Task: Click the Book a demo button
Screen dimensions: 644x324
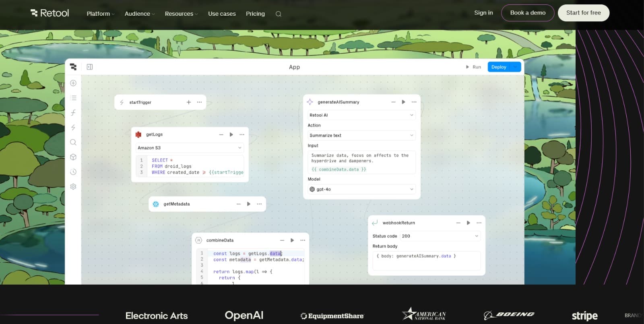Action: 528,13
